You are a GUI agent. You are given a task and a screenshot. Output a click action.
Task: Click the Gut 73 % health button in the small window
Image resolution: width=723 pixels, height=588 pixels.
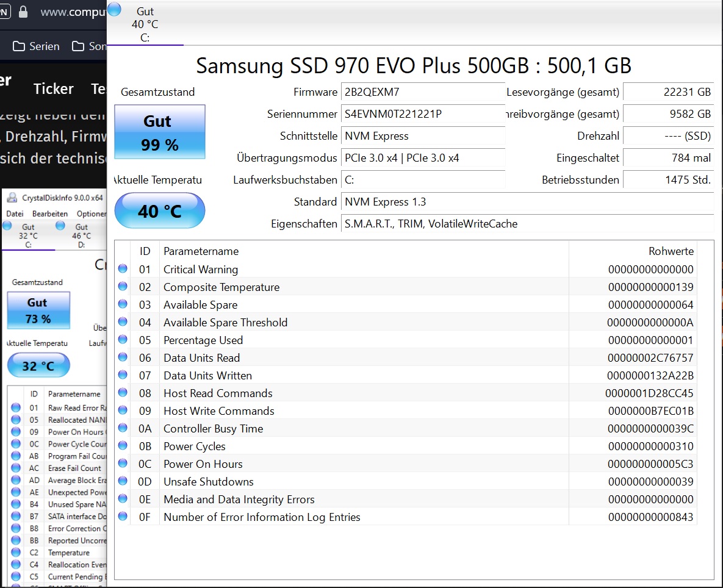click(38, 310)
